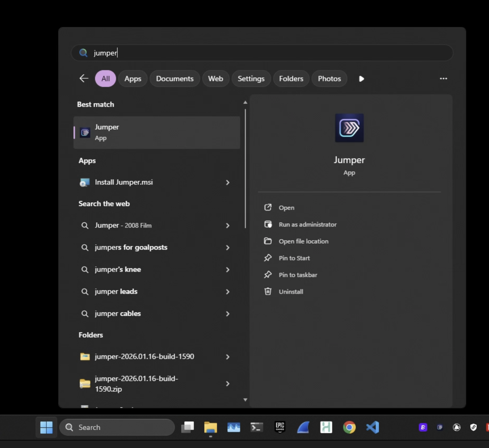Open the Epic Games Launcher from the taskbar
This screenshot has height=448, width=489.
tap(280, 427)
